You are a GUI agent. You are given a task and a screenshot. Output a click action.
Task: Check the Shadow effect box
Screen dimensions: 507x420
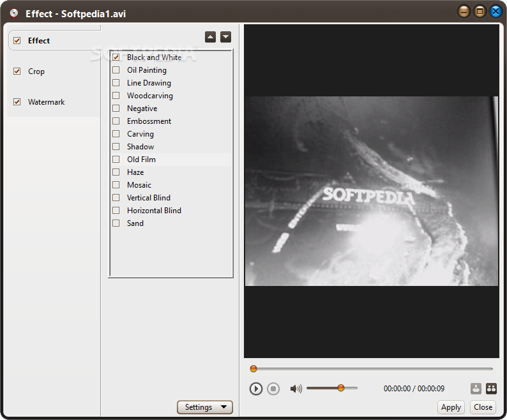coord(116,147)
